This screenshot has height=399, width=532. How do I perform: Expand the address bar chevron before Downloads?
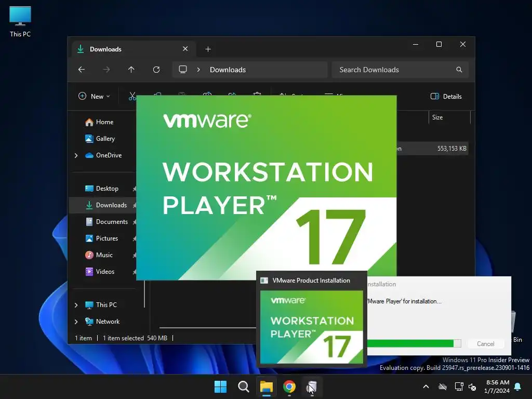pyautogui.click(x=198, y=70)
